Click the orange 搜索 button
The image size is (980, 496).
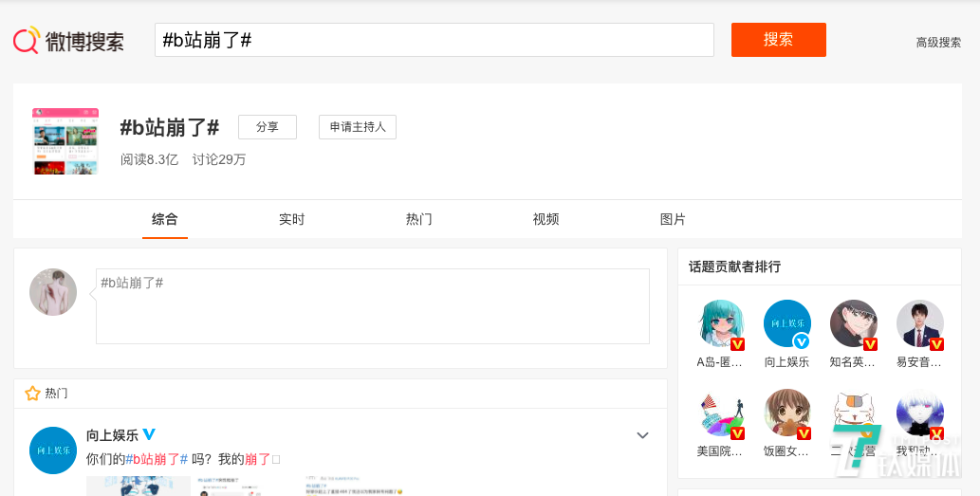tap(779, 40)
